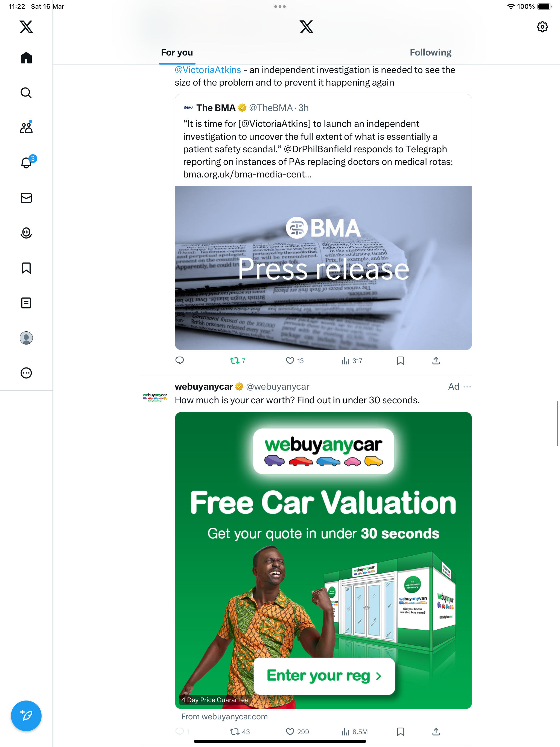Open Bookmarks icon in sidebar

pyautogui.click(x=26, y=268)
